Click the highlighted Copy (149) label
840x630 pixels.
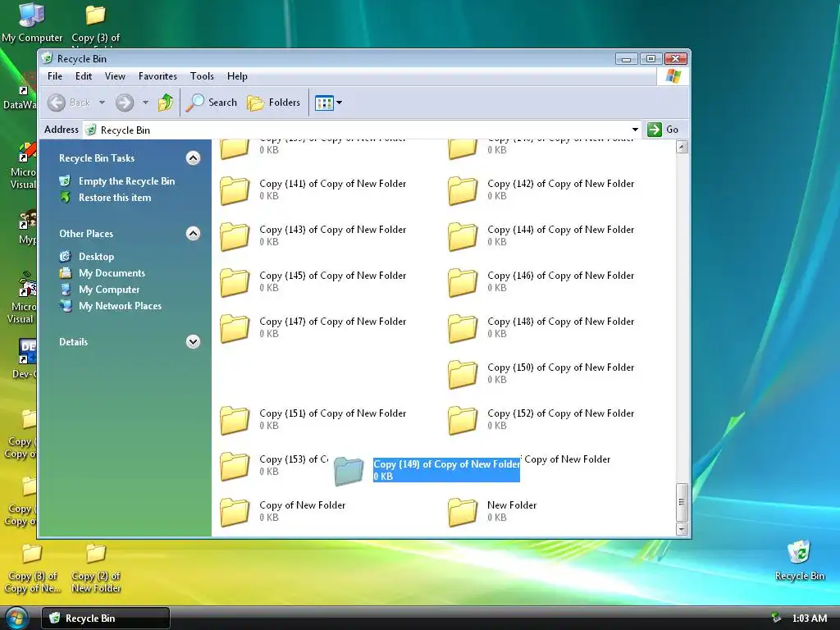[446, 470]
